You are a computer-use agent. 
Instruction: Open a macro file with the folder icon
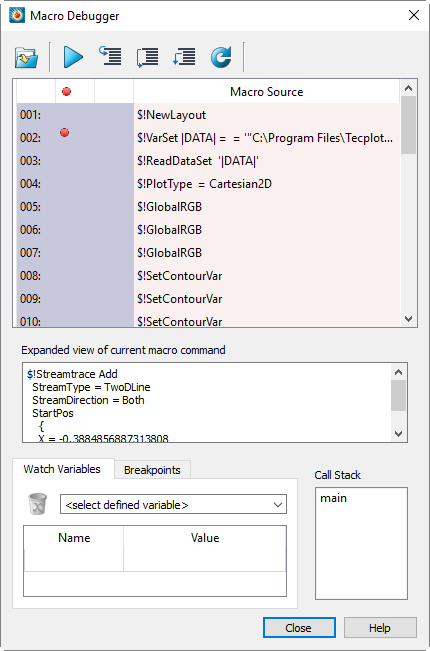[27, 57]
